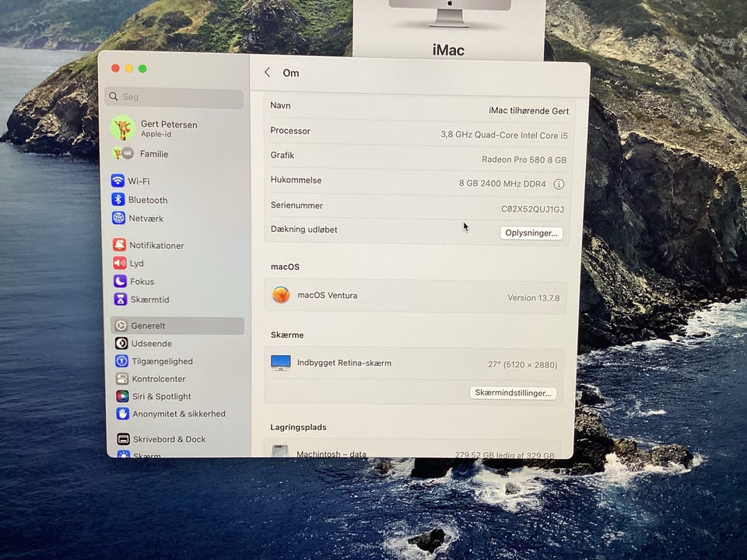747x560 pixels.
Task: Click the Skrivebord & Dock icon
Action: pos(124,439)
